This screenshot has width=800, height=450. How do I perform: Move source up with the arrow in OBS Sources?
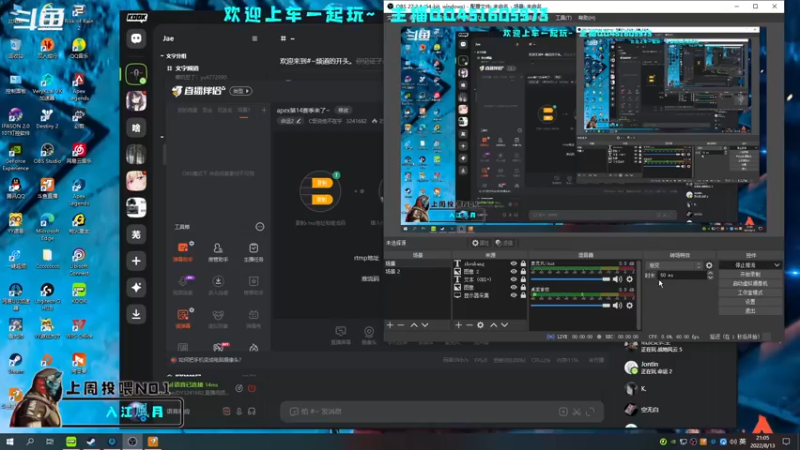pos(493,325)
